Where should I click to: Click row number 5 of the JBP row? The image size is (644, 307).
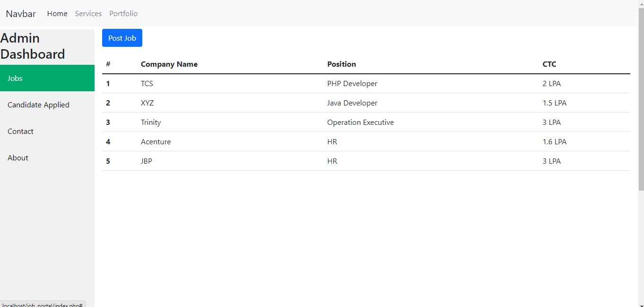click(108, 161)
